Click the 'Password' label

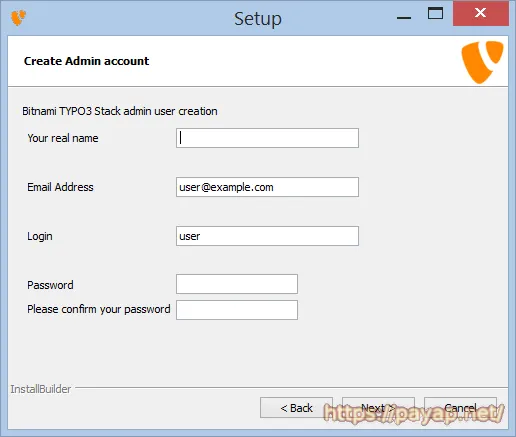click(50, 285)
